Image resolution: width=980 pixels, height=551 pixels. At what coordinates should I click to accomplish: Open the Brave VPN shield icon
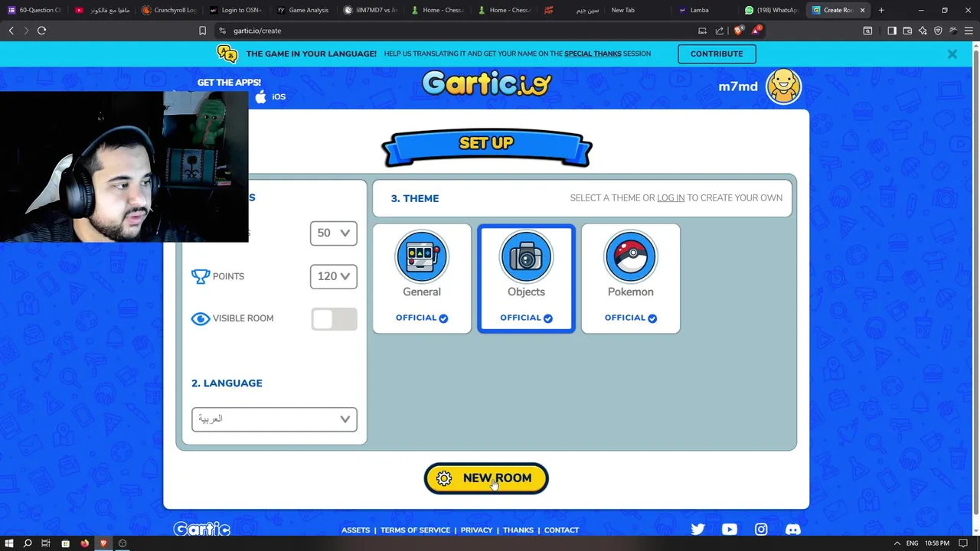pyautogui.click(x=938, y=31)
